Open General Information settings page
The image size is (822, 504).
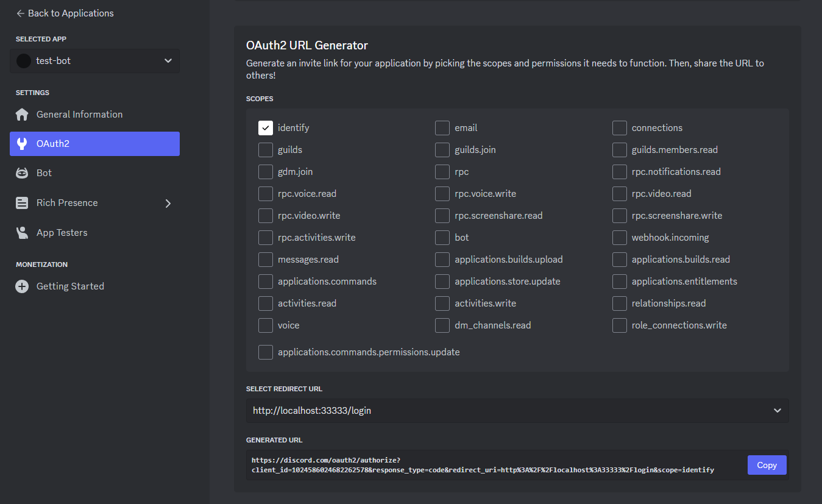94,115
